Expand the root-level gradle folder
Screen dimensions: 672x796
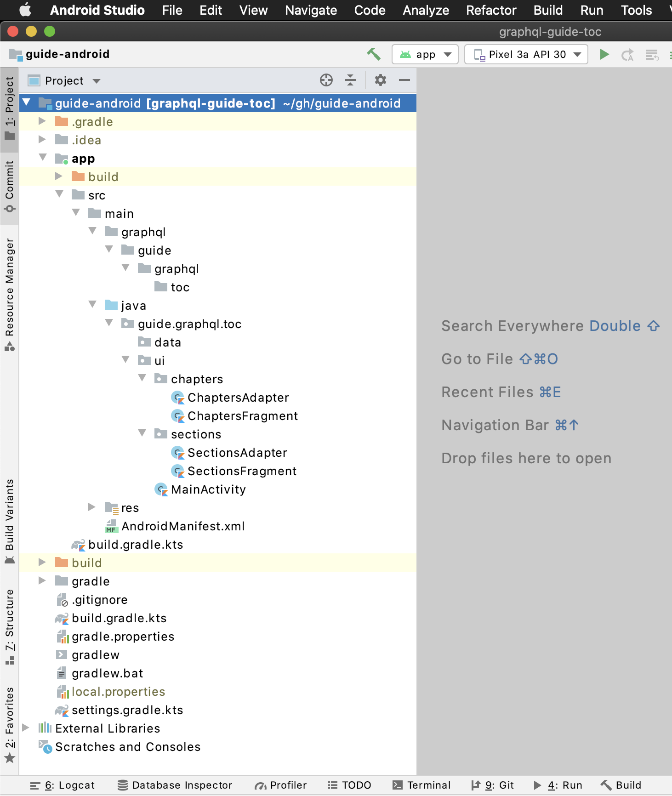pyautogui.click(x=42, y=580)
